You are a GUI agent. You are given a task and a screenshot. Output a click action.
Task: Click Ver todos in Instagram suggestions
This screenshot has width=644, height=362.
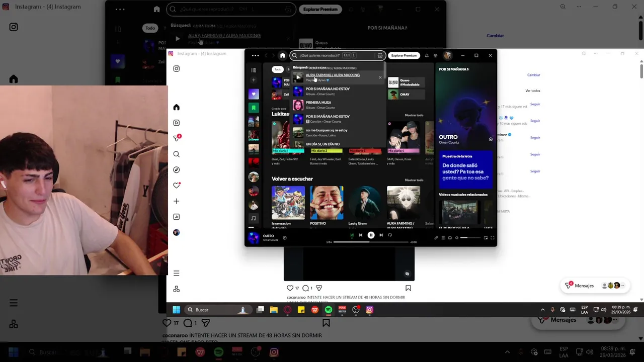(532, 91)
